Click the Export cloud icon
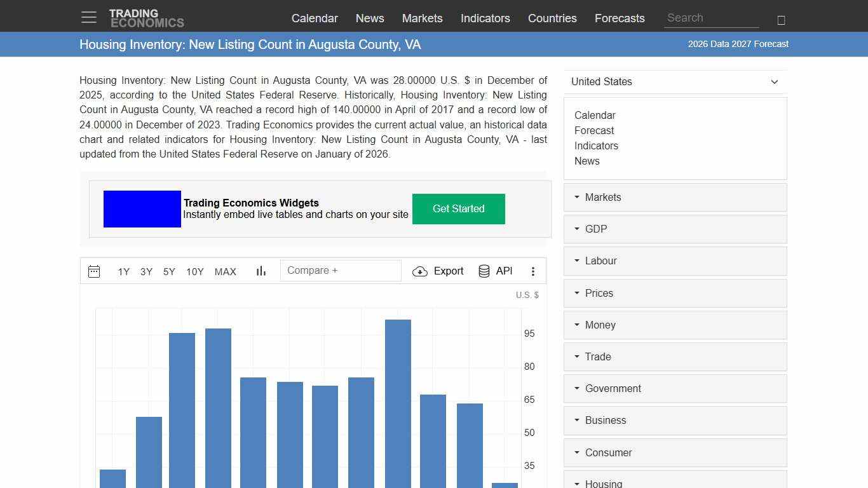The width and height of the screenshot is (868, 488). coord(420,271)
